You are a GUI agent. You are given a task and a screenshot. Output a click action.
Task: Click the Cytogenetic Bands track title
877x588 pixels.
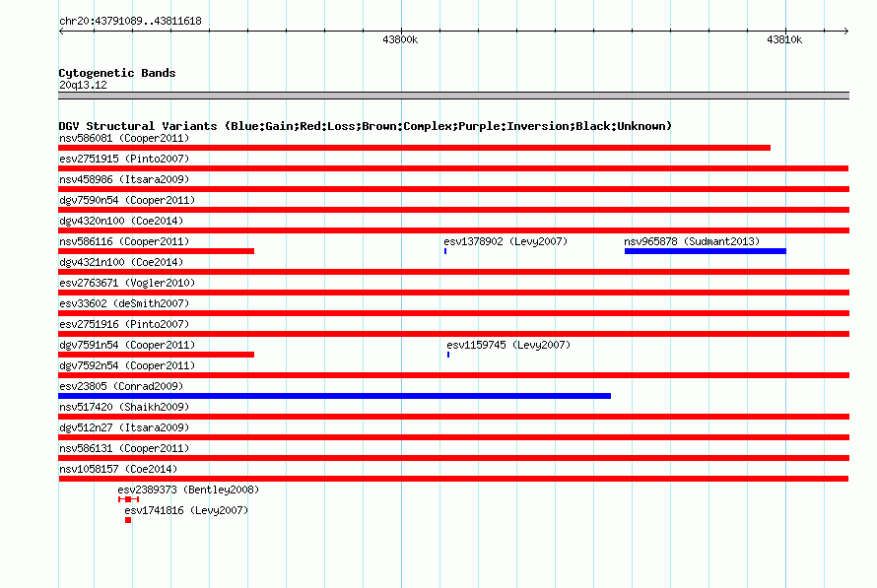(x=117, y=73)
